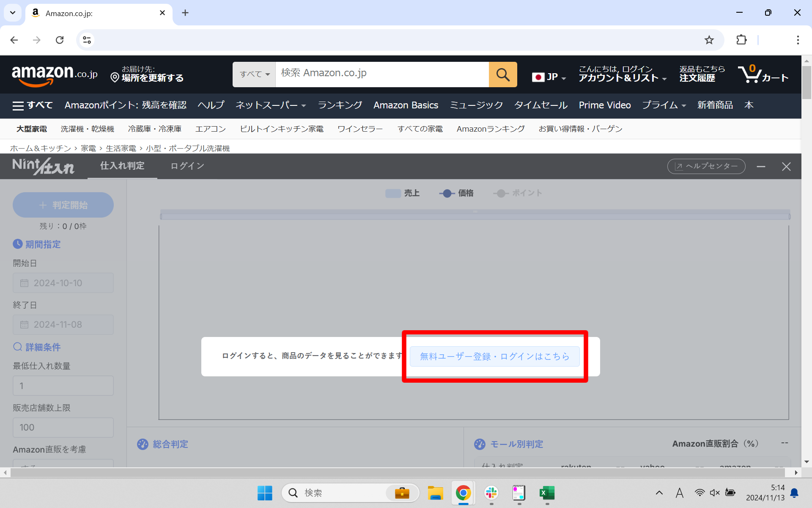
Task: Click breadcrumb 生活家電 link
Action: coord(121,149)
